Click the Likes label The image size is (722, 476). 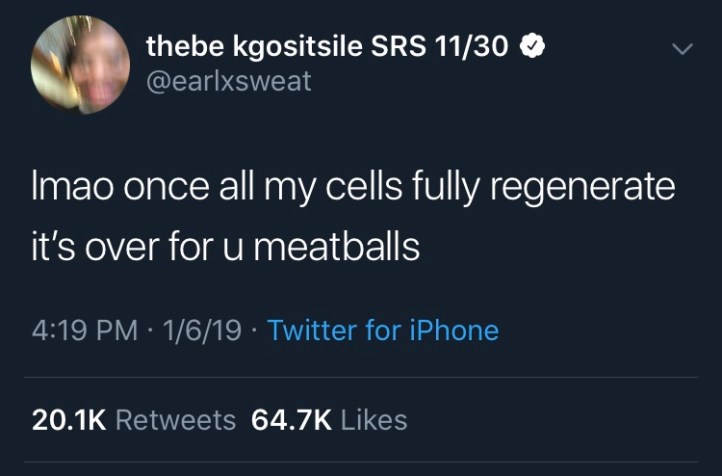coord(374,419)
